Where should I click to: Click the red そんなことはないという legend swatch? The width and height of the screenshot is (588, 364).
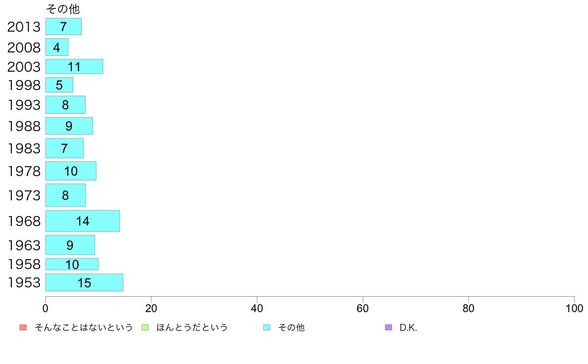pyautogui.click(x=23, y=327)
